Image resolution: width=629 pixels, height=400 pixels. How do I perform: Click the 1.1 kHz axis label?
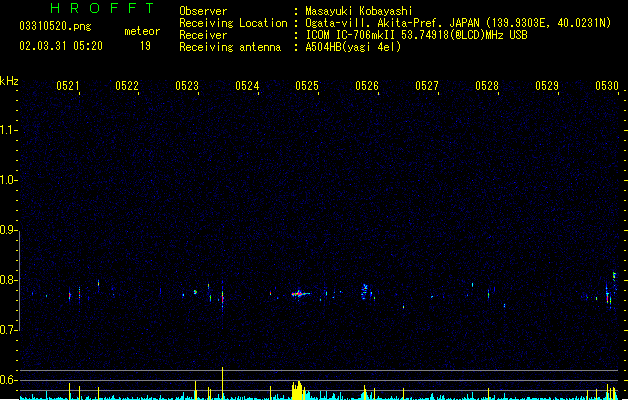[x=8, y=130]
